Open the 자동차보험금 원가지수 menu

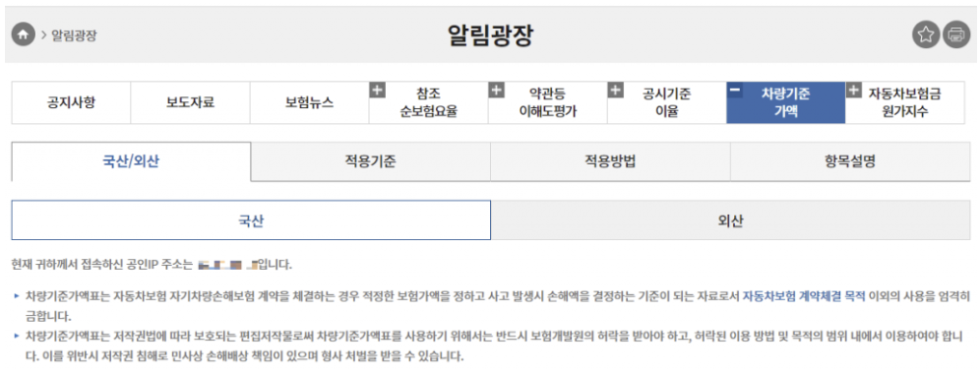[x=905, y=103]
